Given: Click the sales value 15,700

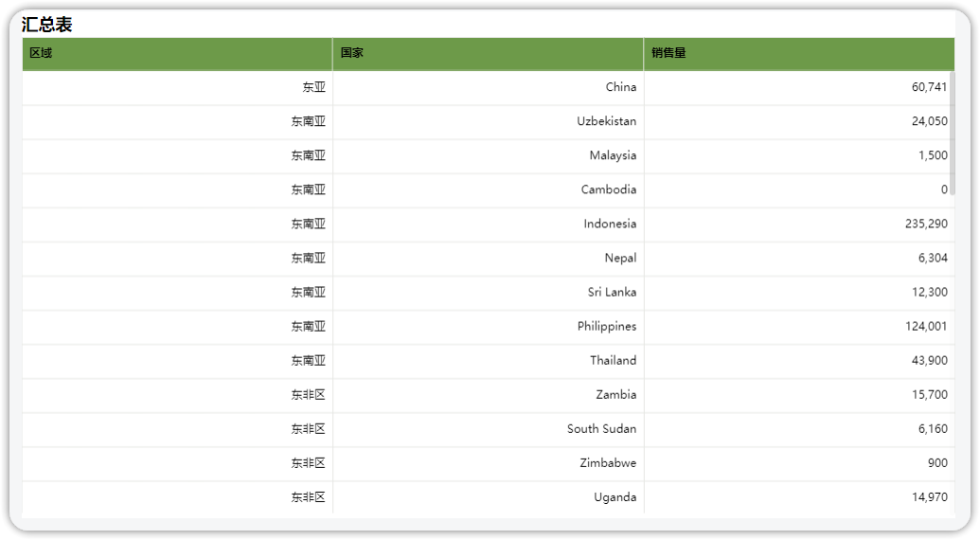Looking at the screenshot, I should point(930,395).
